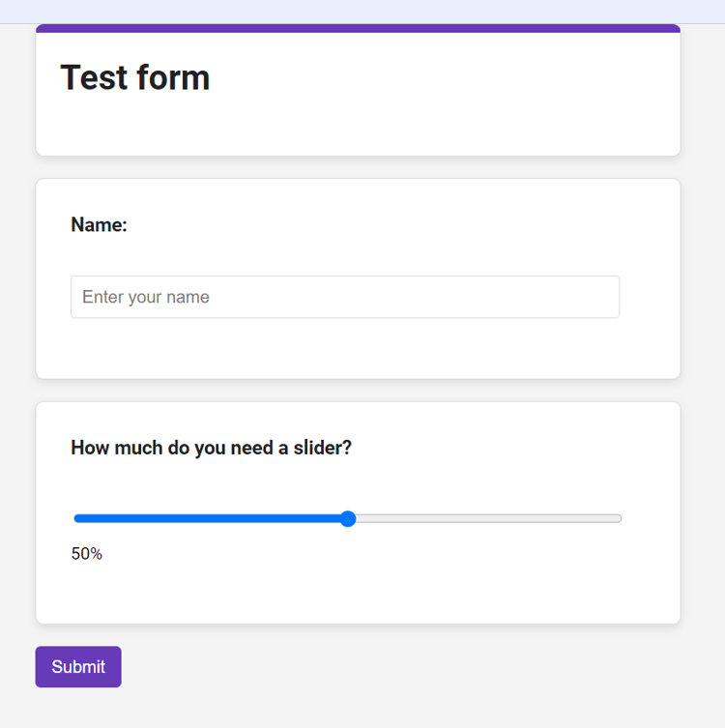Click the purple header accent bar
Viewport: 725px width, 728px height.
[358, 28]
